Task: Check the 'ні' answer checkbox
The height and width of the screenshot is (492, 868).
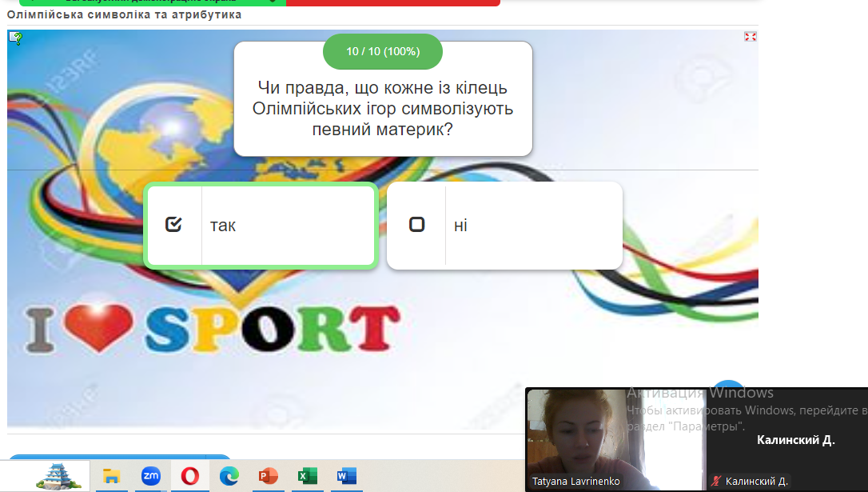Action: 417,224
